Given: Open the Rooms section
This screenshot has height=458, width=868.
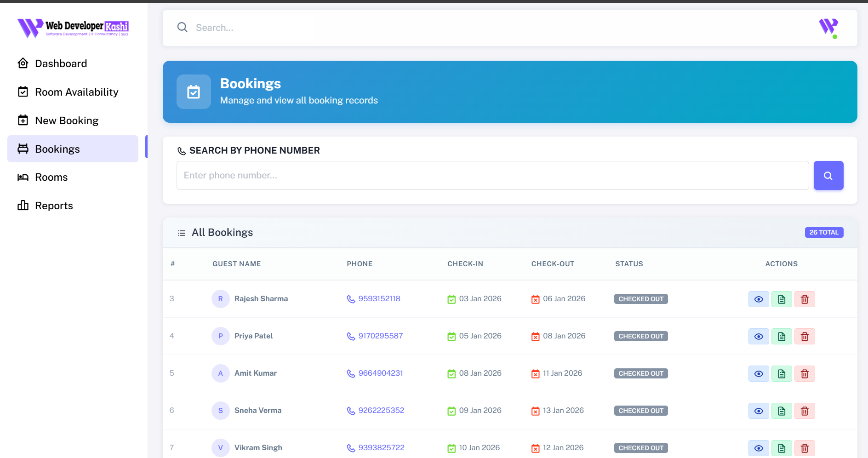Looking at the screenshot, I should [x=51, y=177].
